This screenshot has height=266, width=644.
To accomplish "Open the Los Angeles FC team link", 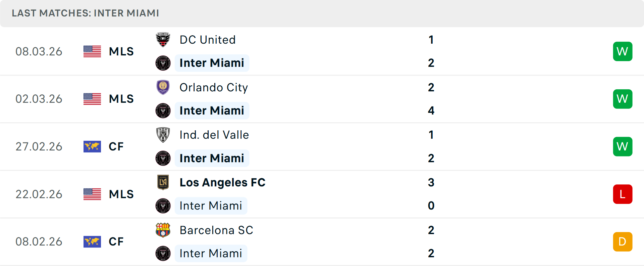I will (x=222, y=182).
